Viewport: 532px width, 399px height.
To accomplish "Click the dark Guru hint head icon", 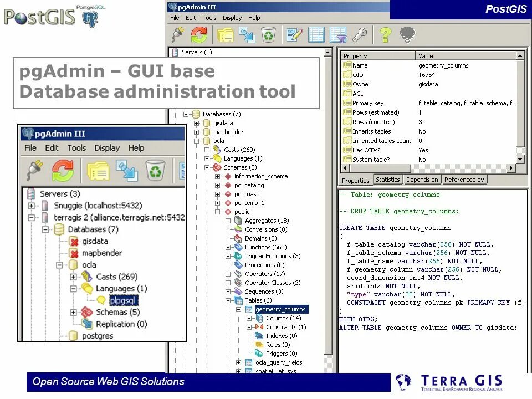I will [x=407, y=34].
